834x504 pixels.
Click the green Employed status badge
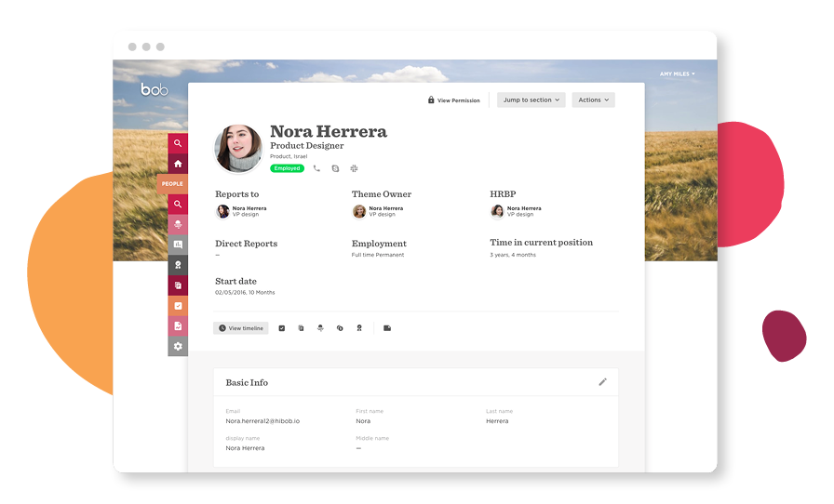coord(287,168)
